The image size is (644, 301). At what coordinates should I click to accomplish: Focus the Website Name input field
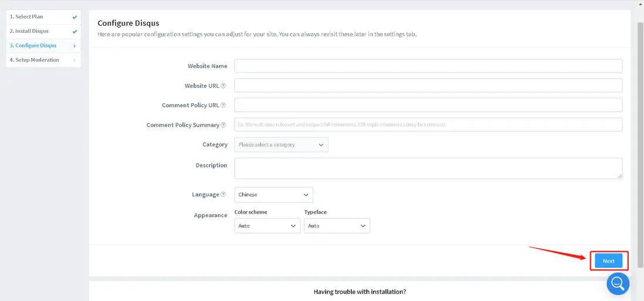428,66
